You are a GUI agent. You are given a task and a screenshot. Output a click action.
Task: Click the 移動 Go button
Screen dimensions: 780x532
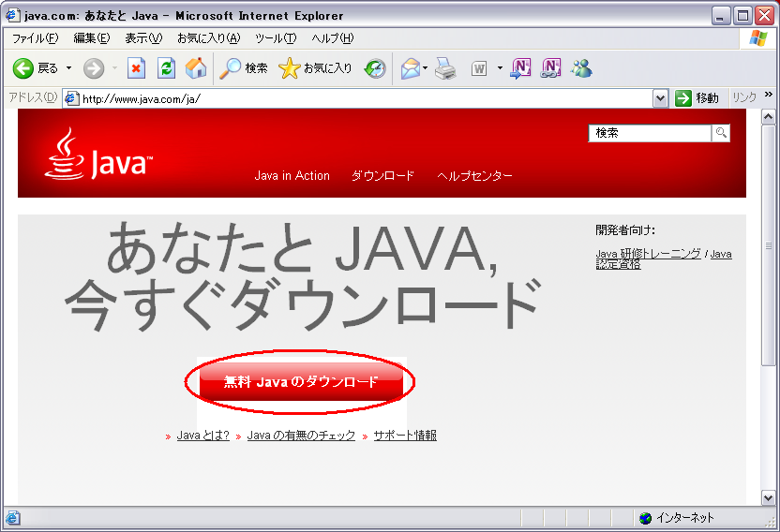[697, 98]
